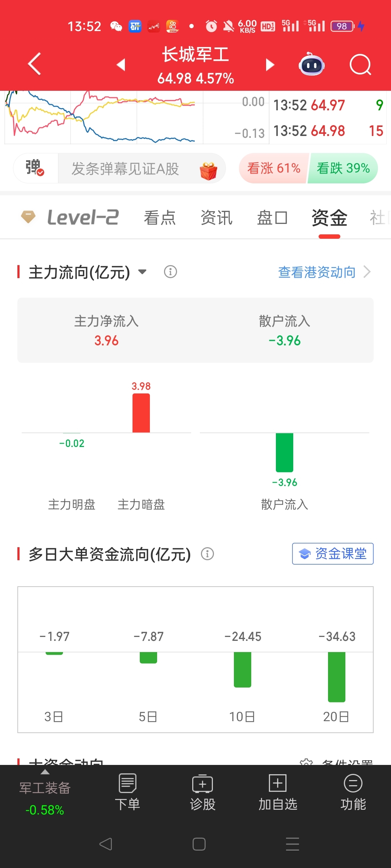Go to previous stock with left triangle
Image resolution: width=391 pixels, height=868 pixels.
pyautogui.click(x=121, y=65)
